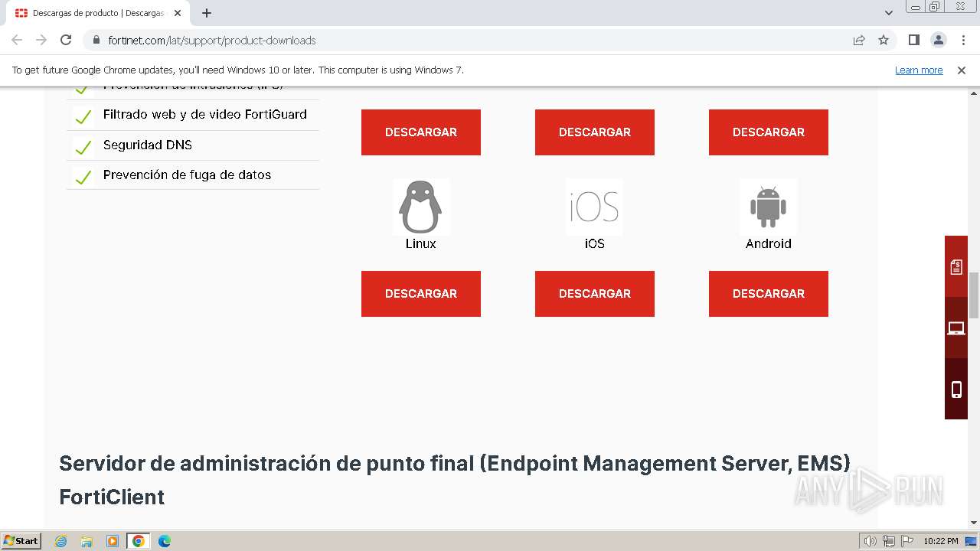Expand the tab search dropdown arrow
Image resolution: width=980 pixels, height=551 pixels.
point(889,13)
